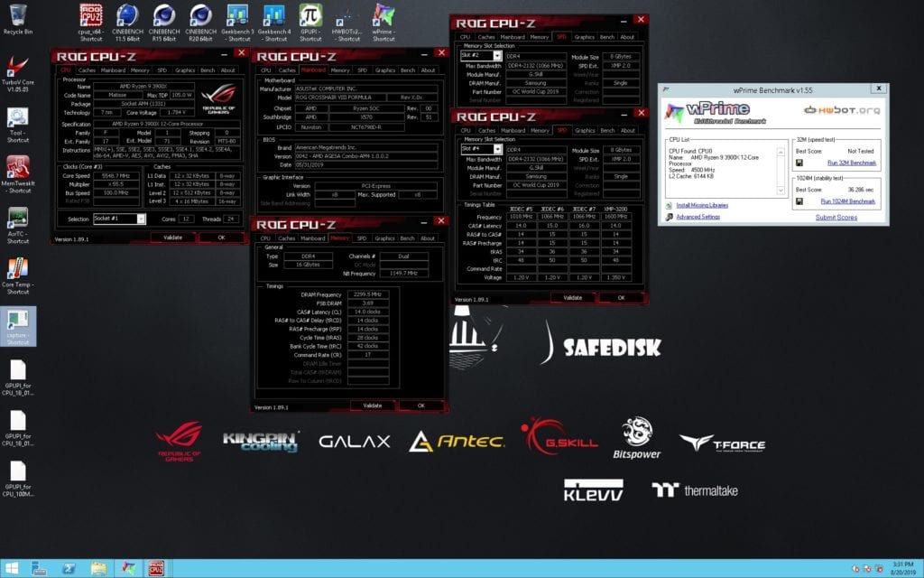Click CPU List scrollbar up arrow
The image size is (924, 578).
click(x=781, y=152)
